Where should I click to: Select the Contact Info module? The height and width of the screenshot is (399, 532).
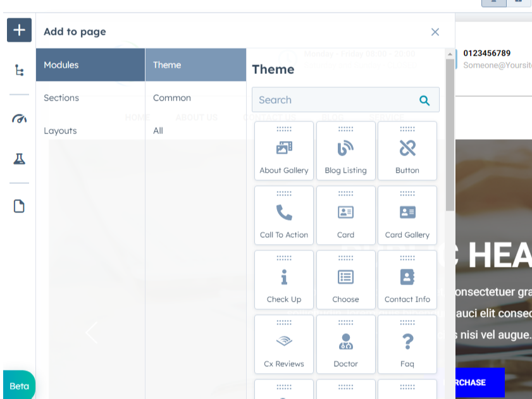click(407, 281)
